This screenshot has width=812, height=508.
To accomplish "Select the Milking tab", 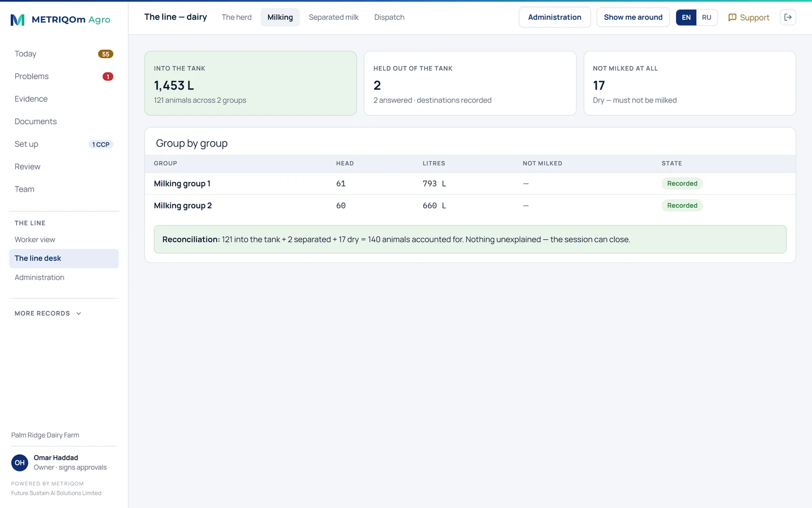I will (280, 17).
